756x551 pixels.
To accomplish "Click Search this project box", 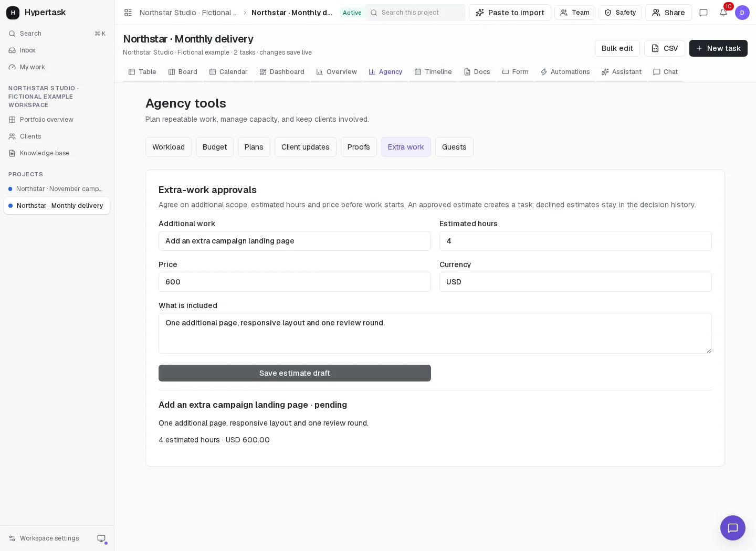I will coord(415,13).
